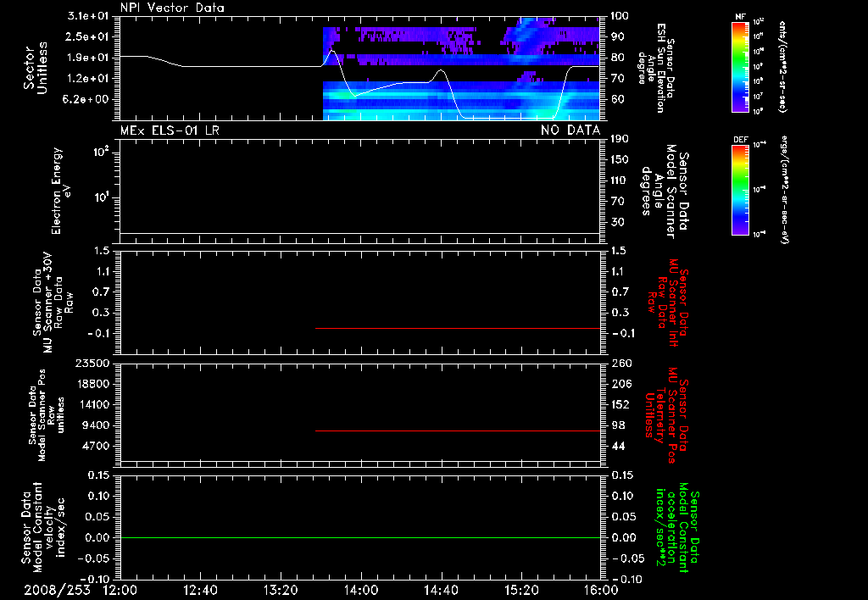Viewport: 868px width, 600px height.
Task: Click the "Sector Unitless" axis title
Action: click(x=36, y=68)
